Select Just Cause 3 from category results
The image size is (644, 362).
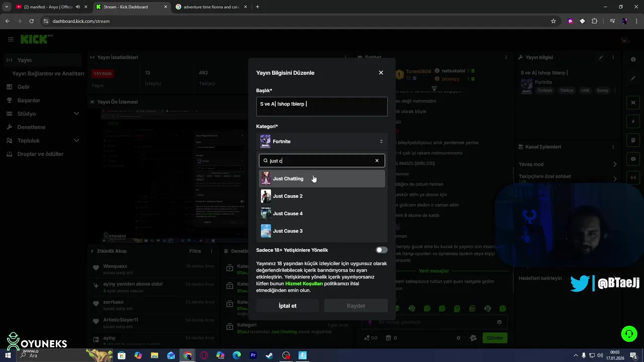(x=321, y=231)
